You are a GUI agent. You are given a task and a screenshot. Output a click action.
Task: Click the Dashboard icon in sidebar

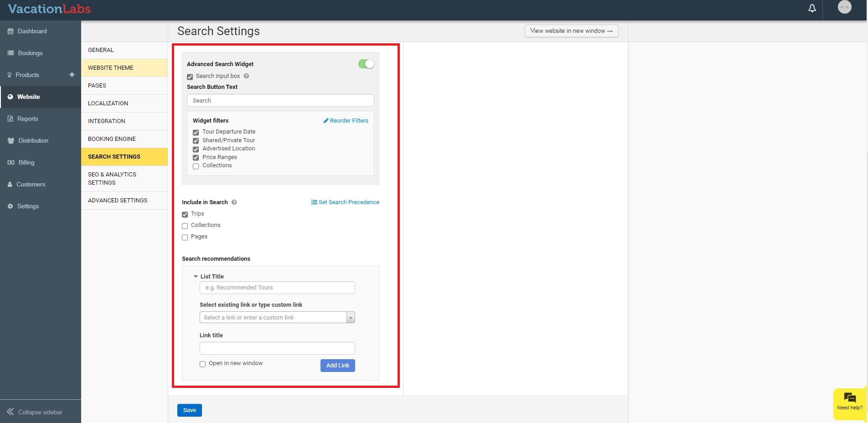click(10, 31)
